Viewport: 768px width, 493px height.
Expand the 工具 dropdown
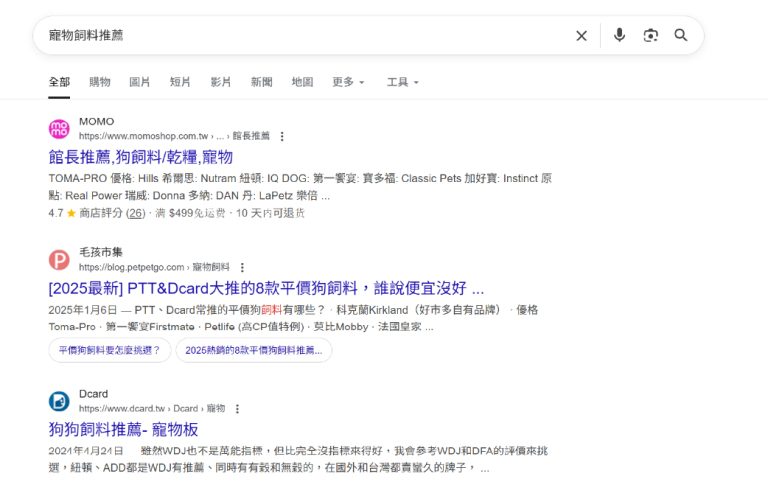[x=402, y=82]
